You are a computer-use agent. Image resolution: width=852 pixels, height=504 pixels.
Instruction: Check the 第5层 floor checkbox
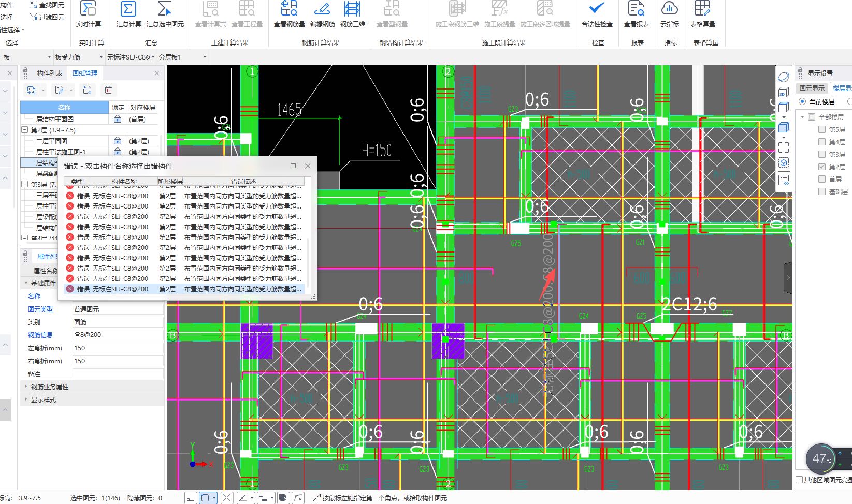[x=822, y=129]
